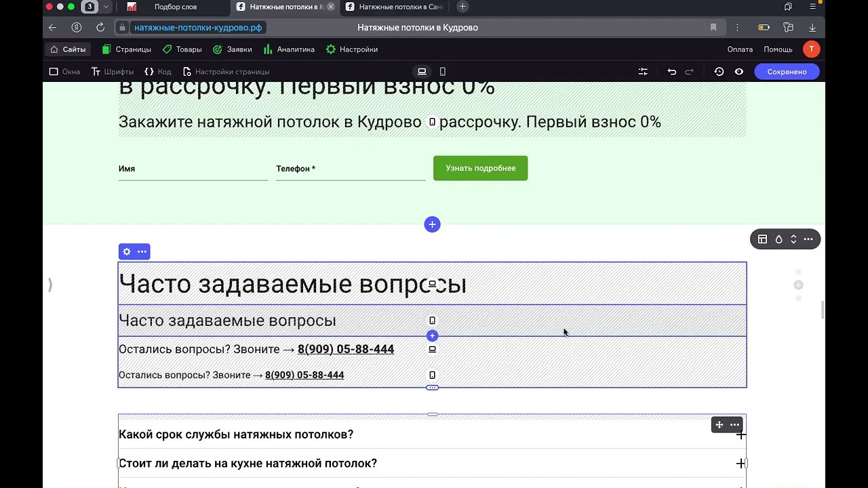Open the sliders settings icon in editor toolbar

coord(643,72)
